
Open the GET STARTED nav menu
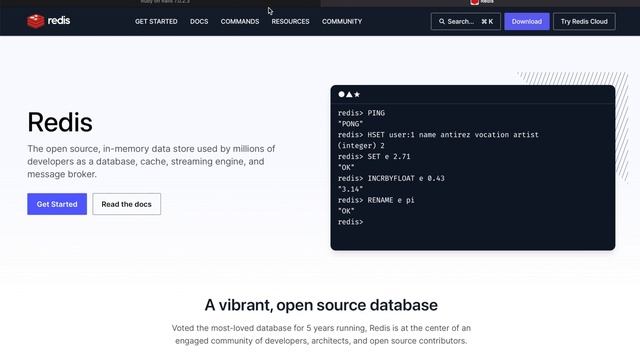coord(156,22)
